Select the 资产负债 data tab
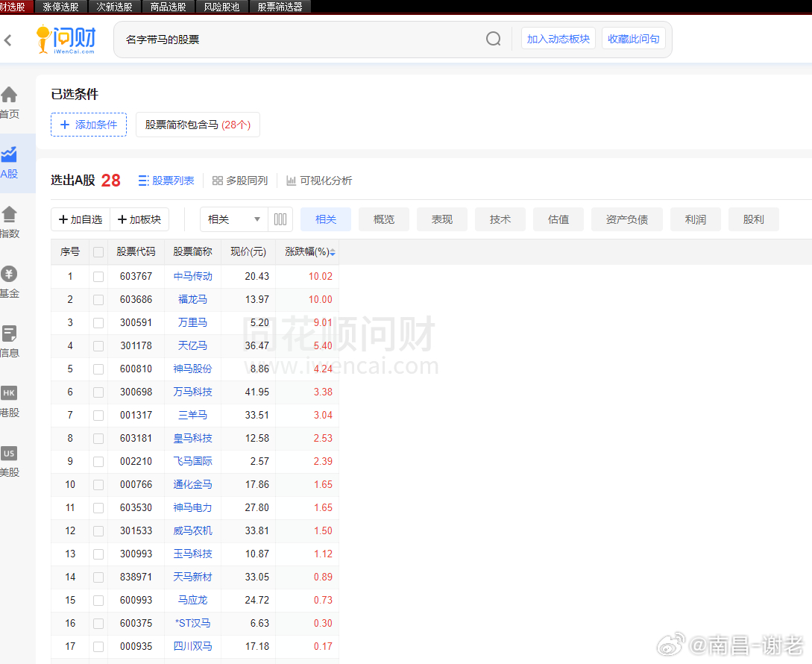 (626, 219)
